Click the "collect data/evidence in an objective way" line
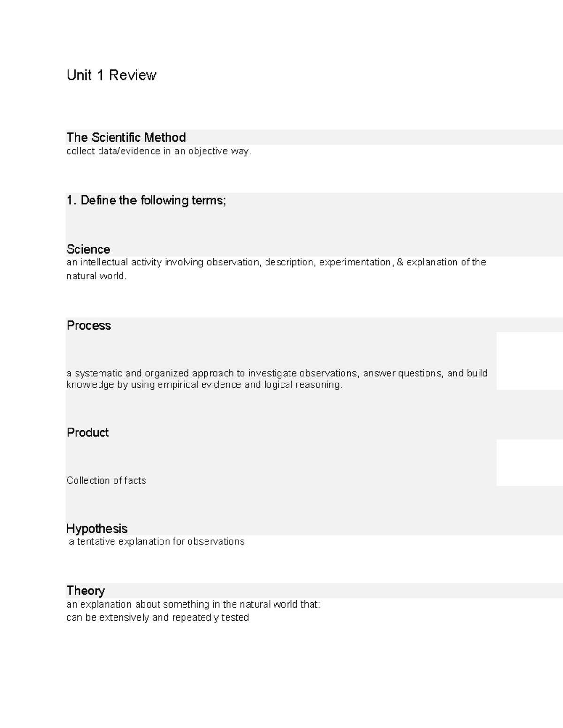 [x=159, y=151]
